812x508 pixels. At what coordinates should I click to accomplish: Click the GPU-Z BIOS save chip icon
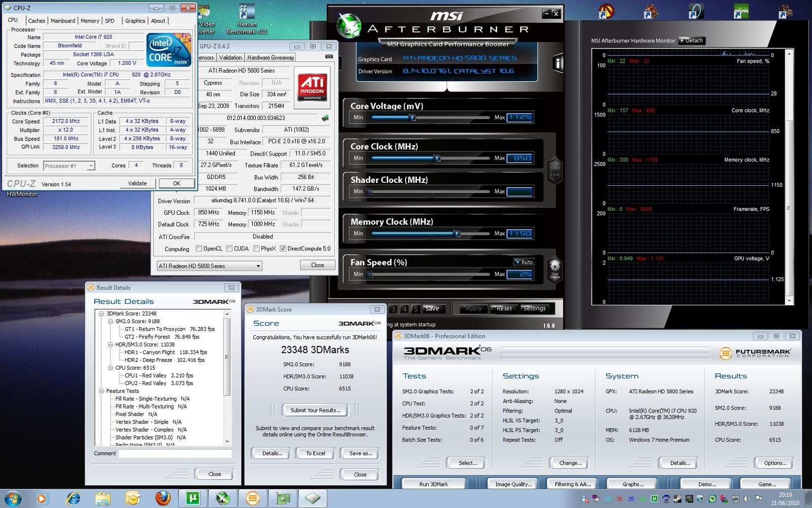[x=325, y=118]
